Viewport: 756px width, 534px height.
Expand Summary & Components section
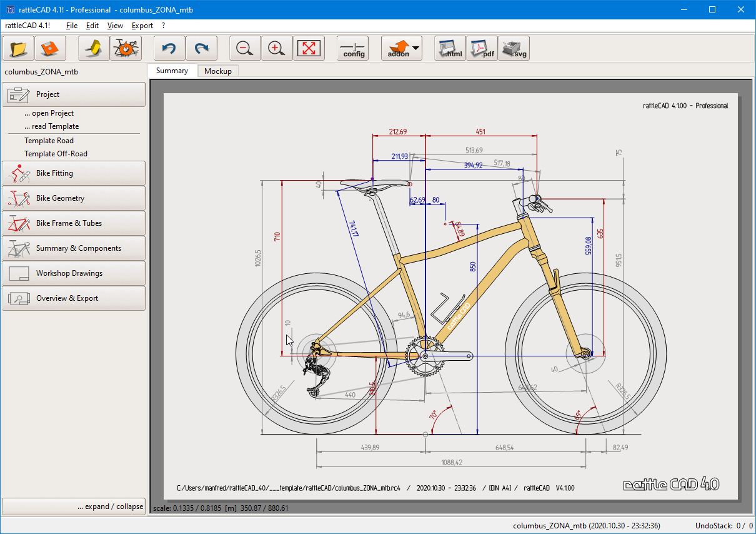click(x=74, y=248)
